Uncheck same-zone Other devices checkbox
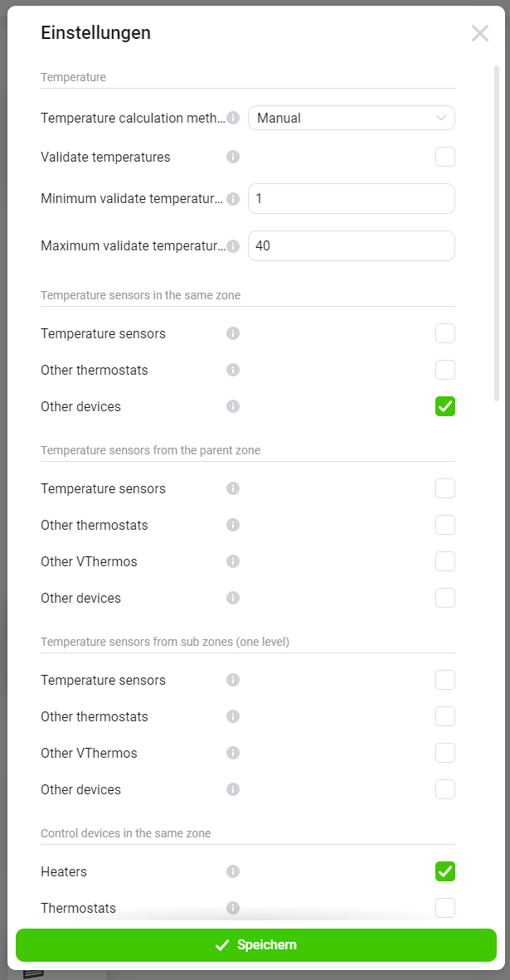The height and width of the screenshot is (980, 510). pos(445,406)
